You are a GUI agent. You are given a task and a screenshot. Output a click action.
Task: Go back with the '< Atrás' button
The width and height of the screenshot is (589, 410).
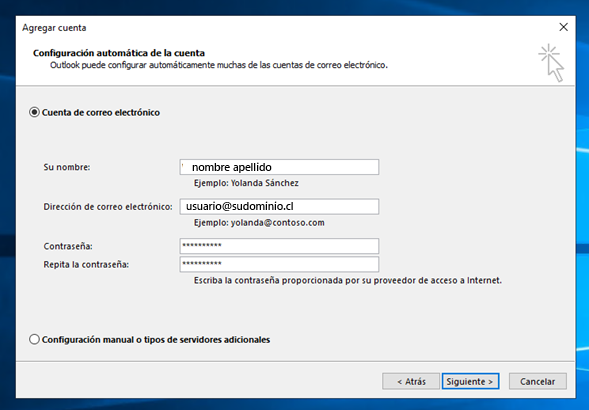click(411, 381)
